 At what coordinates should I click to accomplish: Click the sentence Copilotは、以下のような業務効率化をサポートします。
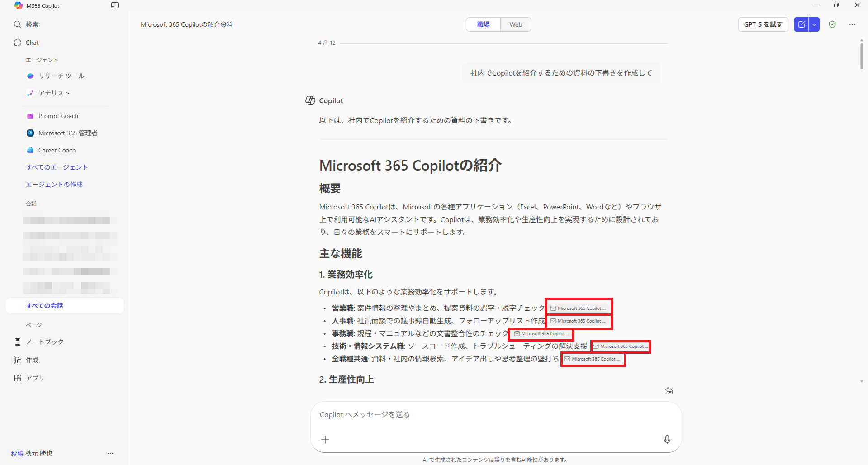click(409, 292)
